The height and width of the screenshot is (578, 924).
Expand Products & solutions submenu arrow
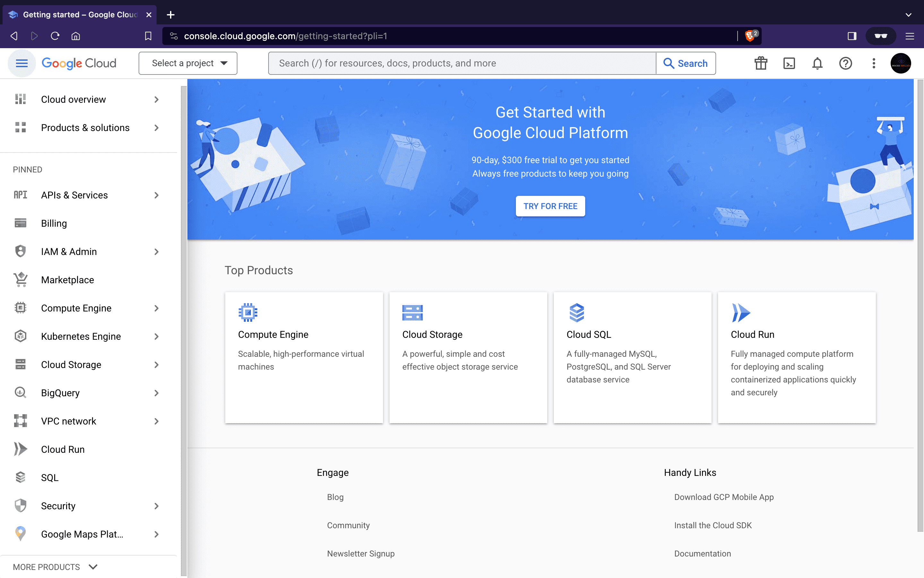pyautogui.click(x=156, y=128)
